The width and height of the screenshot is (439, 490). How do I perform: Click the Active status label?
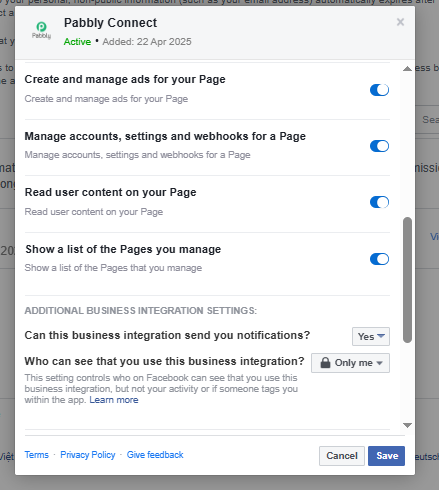[x=77, y=42]
